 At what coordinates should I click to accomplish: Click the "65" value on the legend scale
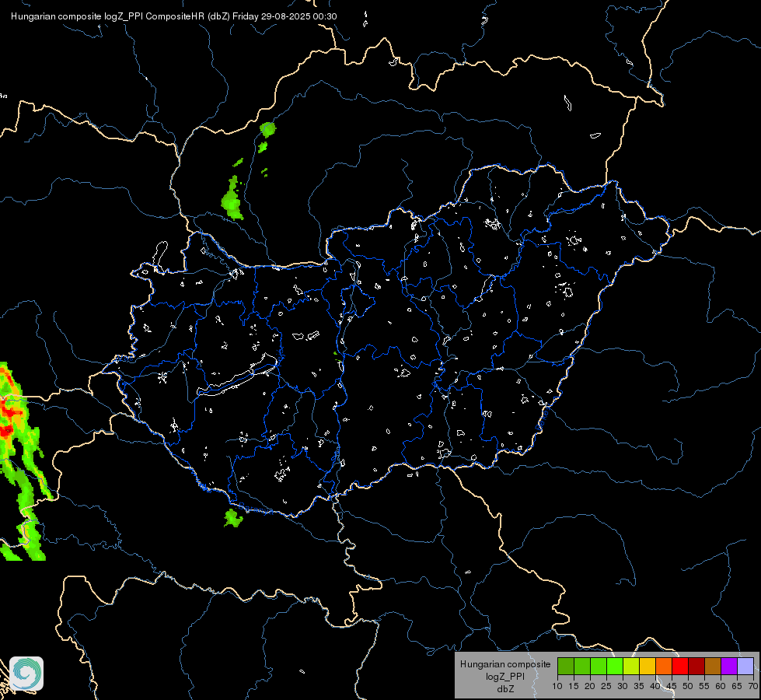[737, 687]
